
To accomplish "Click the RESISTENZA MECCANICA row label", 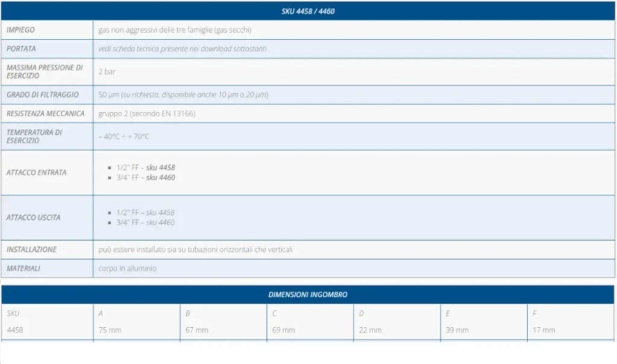I will tap(45, 113).
